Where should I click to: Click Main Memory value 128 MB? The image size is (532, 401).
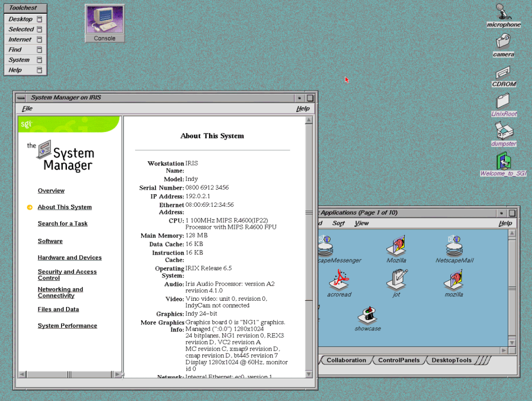(x=197, y=235)
